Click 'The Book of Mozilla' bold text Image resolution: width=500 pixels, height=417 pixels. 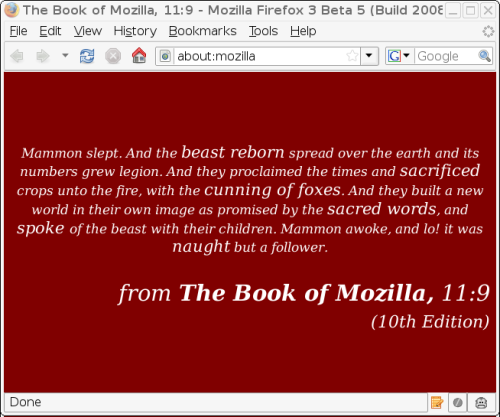pos(307,293)
